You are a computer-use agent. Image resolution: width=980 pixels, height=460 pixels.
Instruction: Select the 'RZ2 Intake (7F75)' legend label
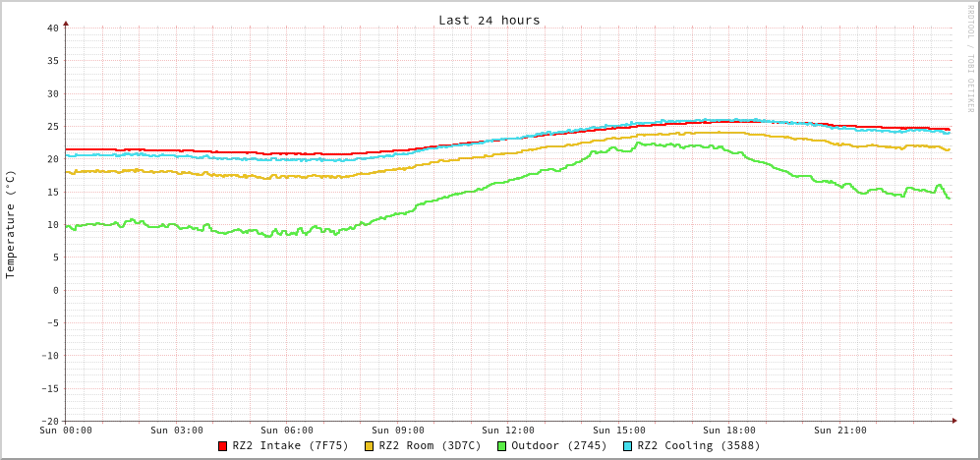pyautogui.click(x=290, y=445)
